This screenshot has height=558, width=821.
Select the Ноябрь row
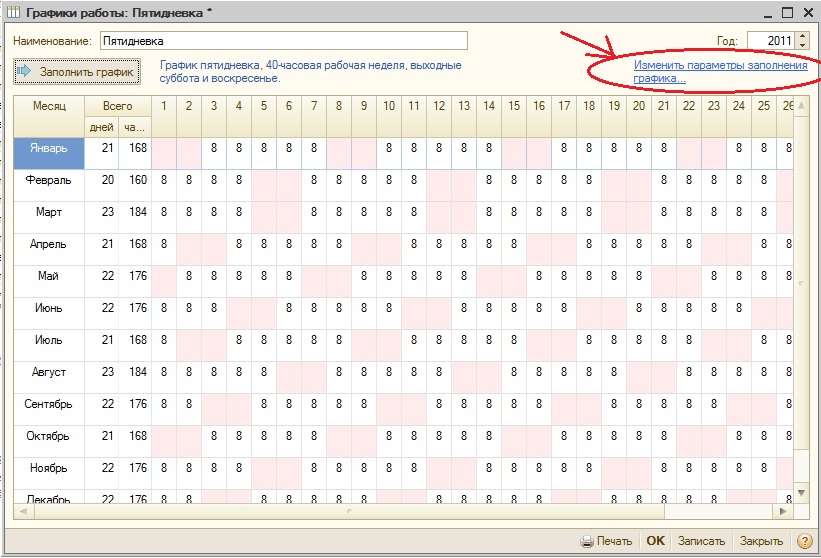pos(49,473)
